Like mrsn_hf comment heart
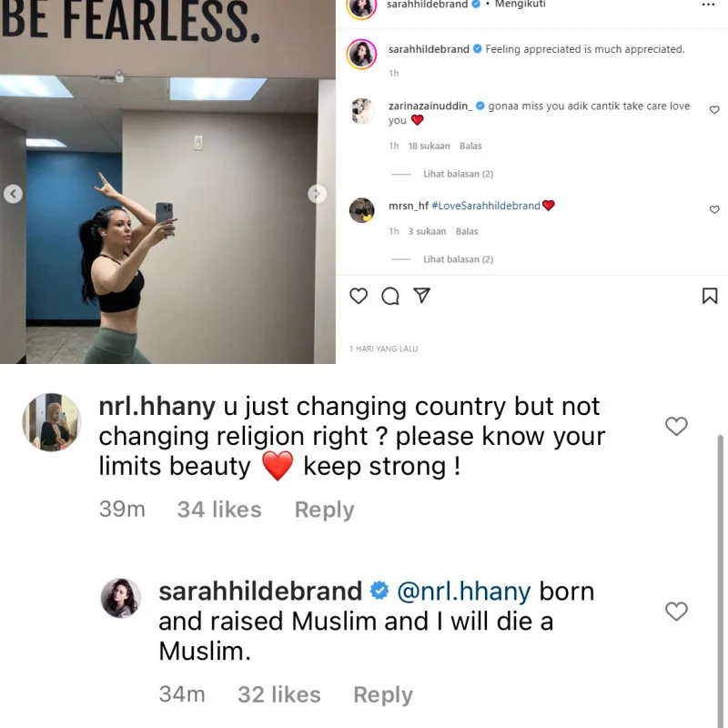Viewport: 728px width, 728px height. 714,209
